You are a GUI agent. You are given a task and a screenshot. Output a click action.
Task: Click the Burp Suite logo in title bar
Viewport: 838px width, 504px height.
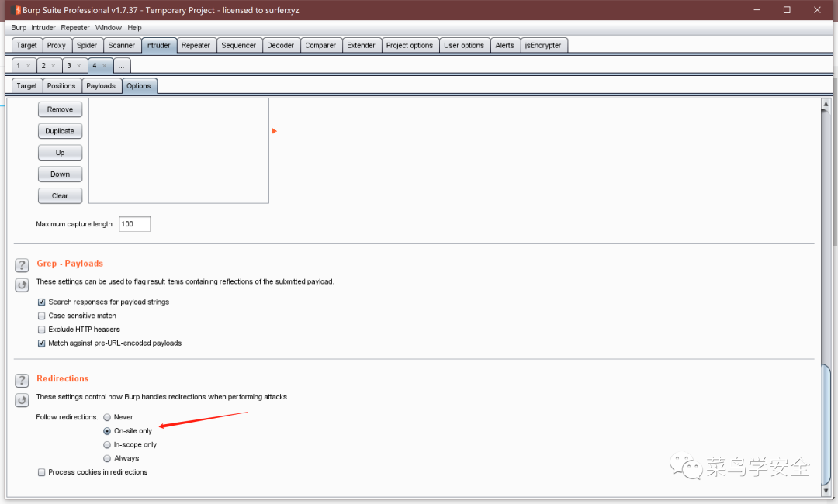pyautogui.click(x=16, y=10)
